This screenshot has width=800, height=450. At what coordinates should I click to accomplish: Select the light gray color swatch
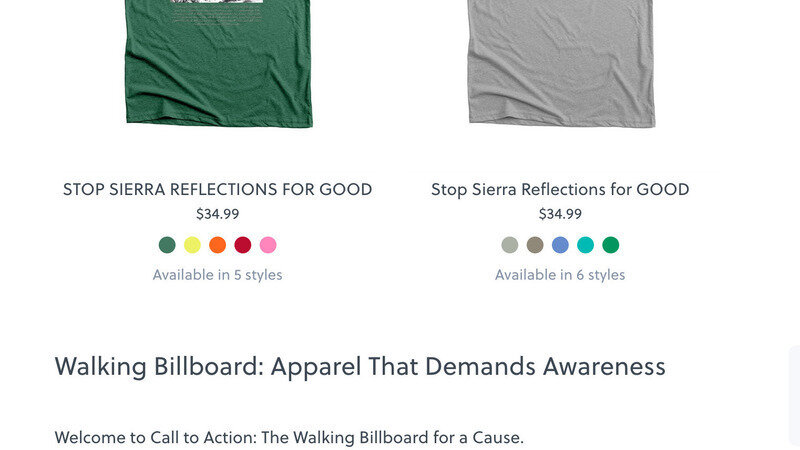(510, 245)
